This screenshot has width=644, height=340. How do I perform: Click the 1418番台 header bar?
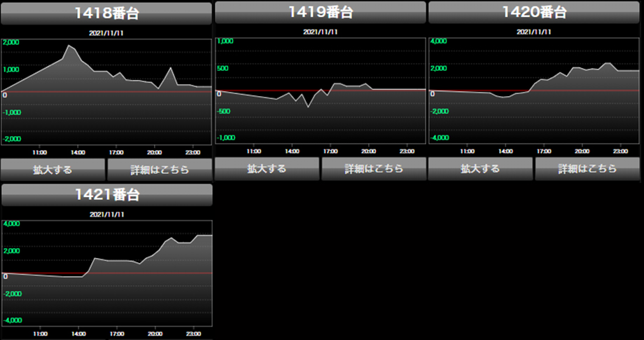[106, 13]
